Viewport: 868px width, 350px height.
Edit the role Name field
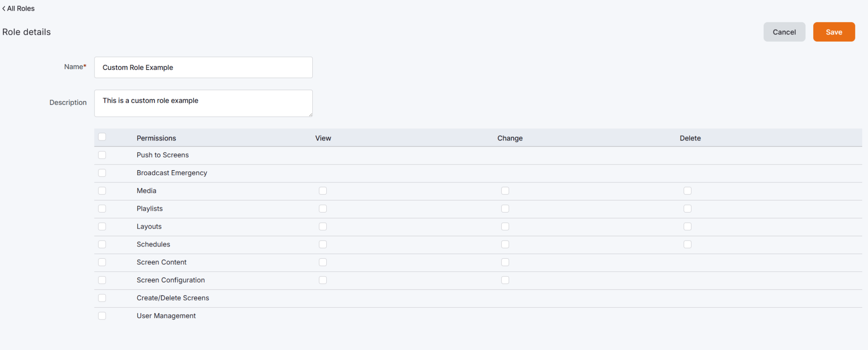click(203, 67)
